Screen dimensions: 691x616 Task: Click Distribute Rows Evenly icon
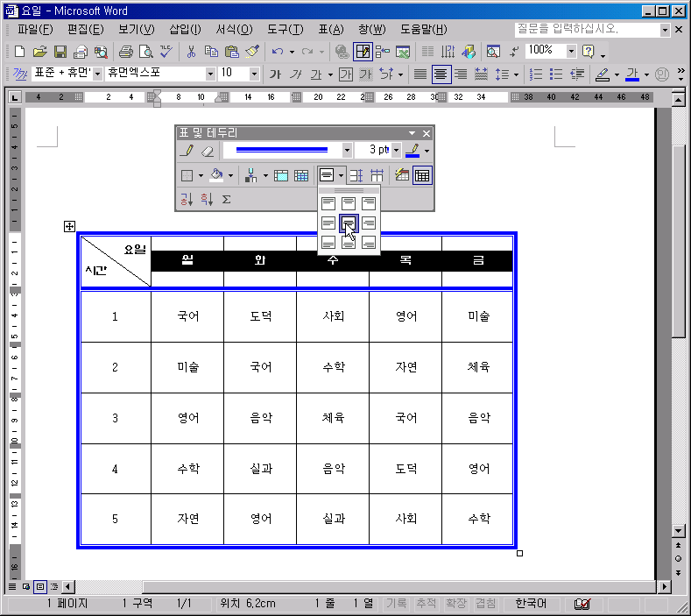point(356,175)
